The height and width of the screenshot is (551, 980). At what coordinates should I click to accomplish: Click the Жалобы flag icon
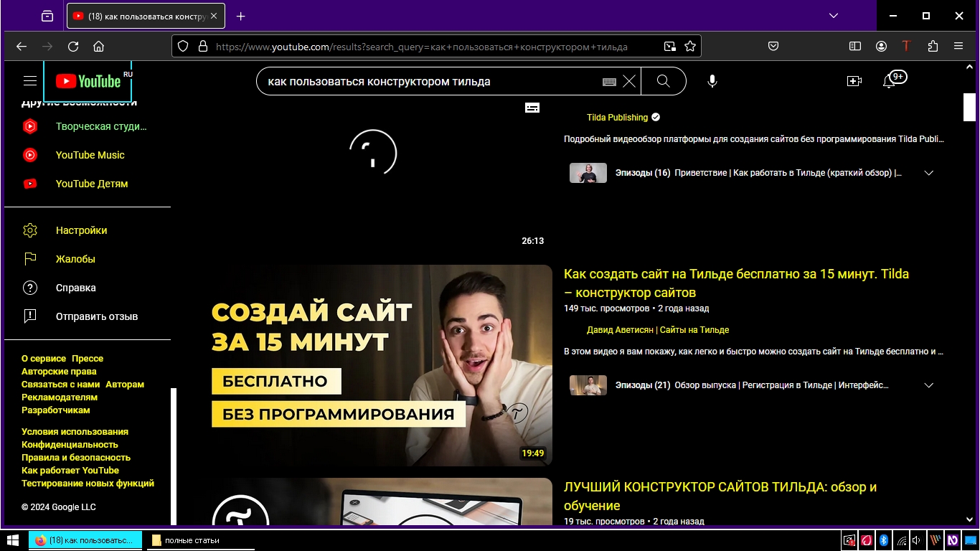[x=30, y=259]
